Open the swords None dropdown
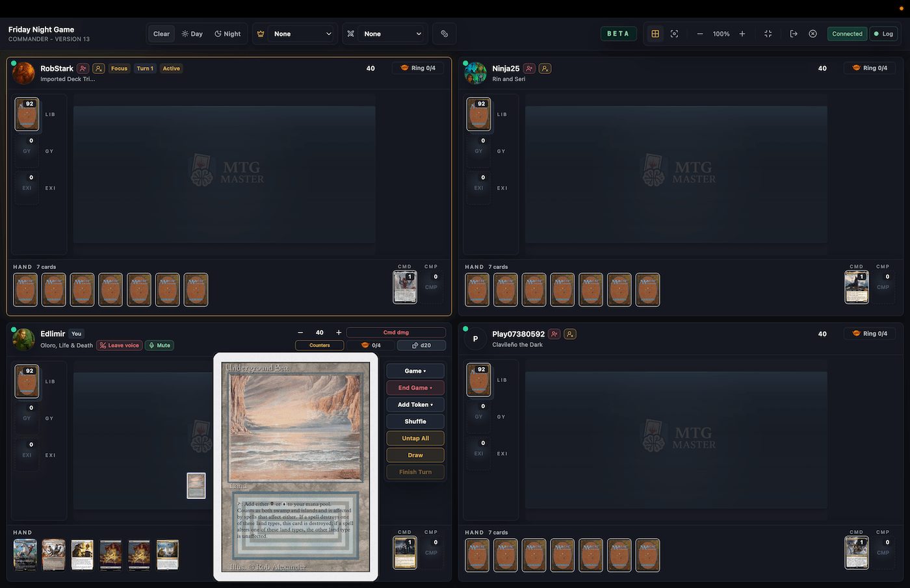910x588 pixels. (x=393, y=34)
